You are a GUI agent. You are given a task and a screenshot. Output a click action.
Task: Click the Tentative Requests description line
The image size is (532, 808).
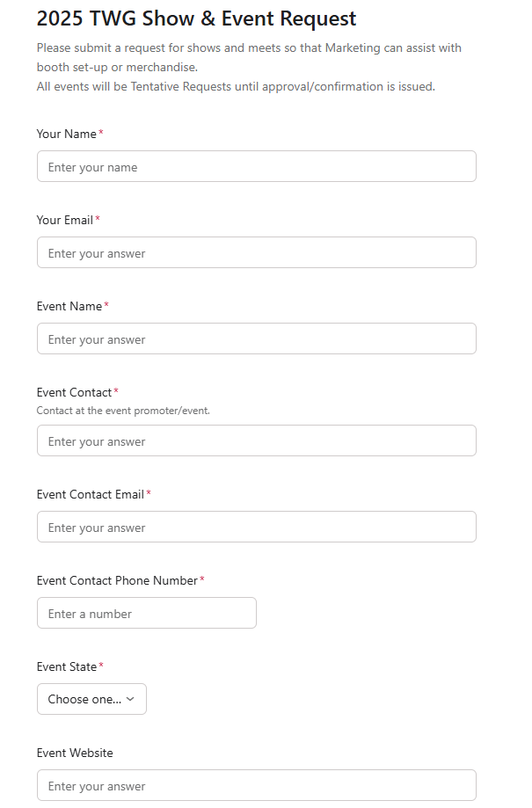(x=236, y=86)
